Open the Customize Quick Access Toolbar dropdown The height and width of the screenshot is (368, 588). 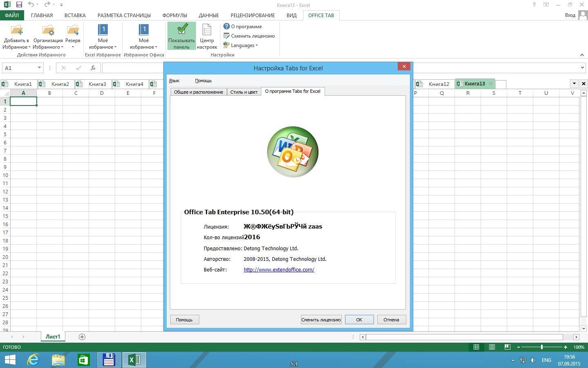pos(61,5)
